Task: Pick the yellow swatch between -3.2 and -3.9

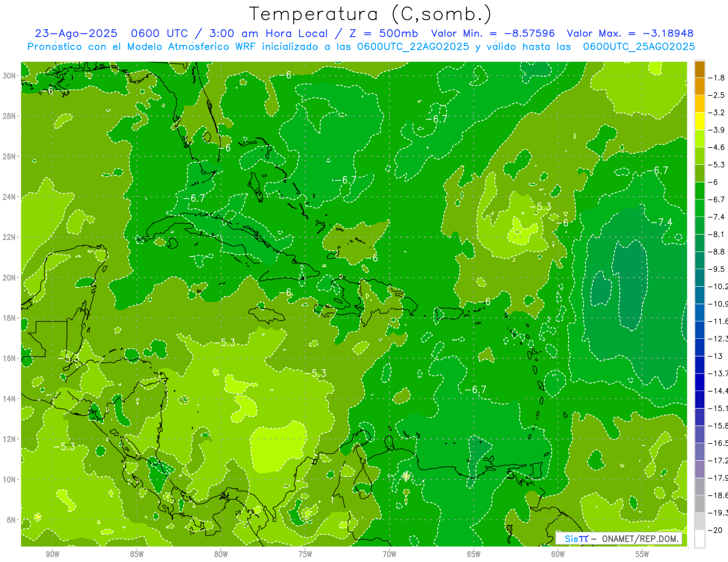Action: pyautogui.click(x=699, y=121)
